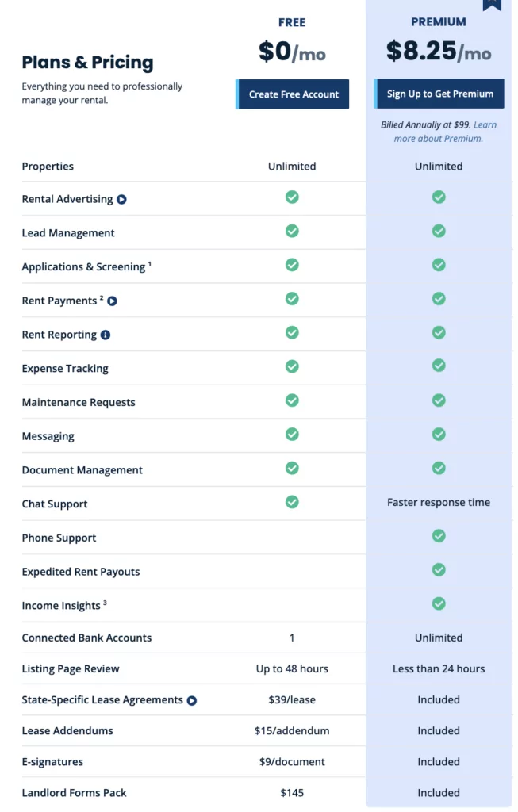The height and width of the screenshot is (812, 518).
Task: Click the PREMIUM plan heading
Action: coord(439,21)
